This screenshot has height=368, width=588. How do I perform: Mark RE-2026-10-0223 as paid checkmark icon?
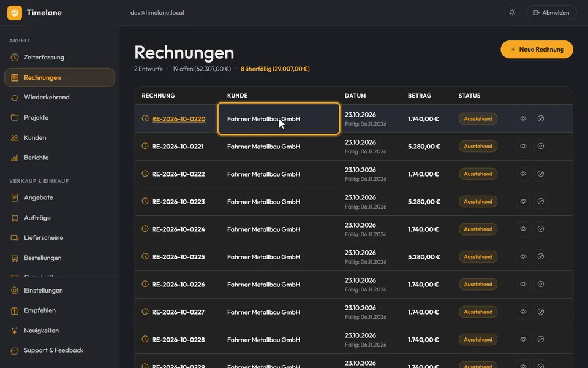click(541, 201)
